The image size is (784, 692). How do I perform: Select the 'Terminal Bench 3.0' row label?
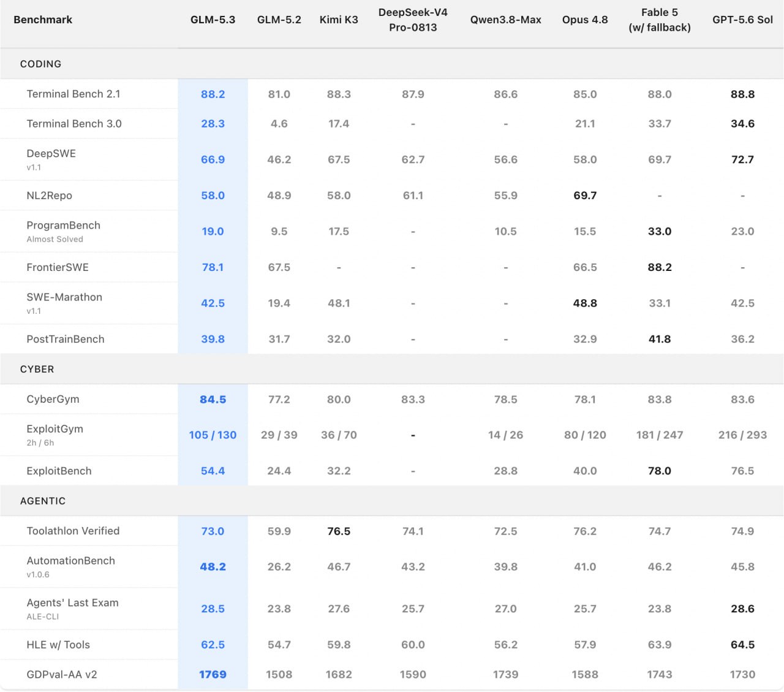coord(74,124)
